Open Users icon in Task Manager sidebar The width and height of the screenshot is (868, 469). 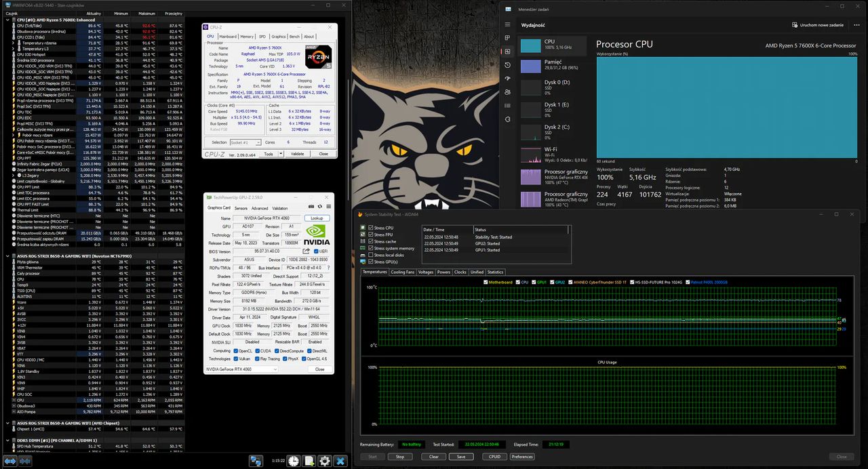pyautogui.click(x=507, y=94)
